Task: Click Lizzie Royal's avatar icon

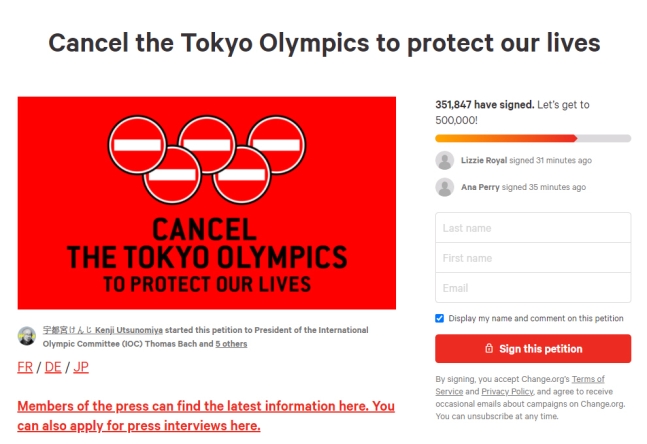Action: point(444,161)
